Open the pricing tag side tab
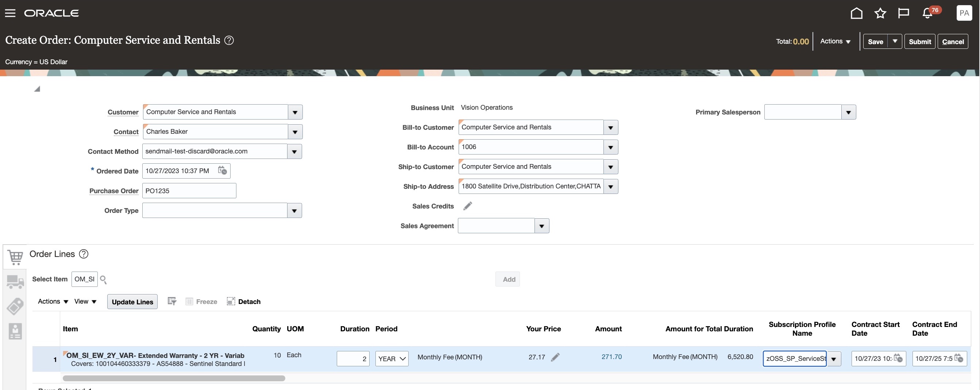The image size is (980, 390). 15,307
